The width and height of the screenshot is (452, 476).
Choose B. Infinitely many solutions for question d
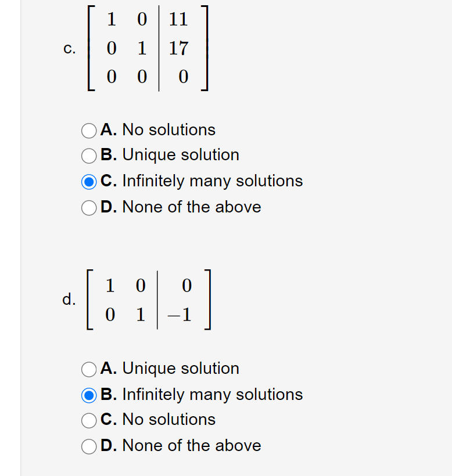(88, 395)
